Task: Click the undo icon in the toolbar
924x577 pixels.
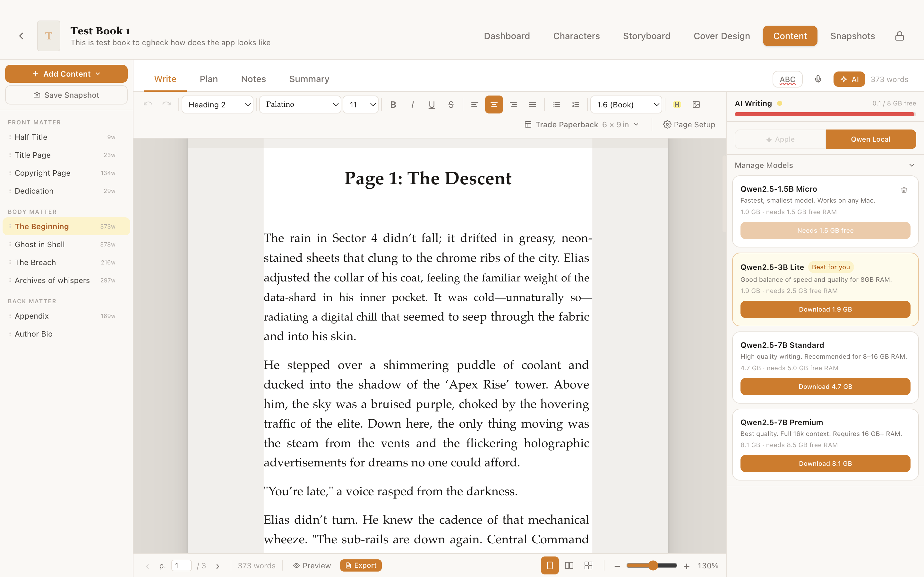Action: (x=148, y=104)
